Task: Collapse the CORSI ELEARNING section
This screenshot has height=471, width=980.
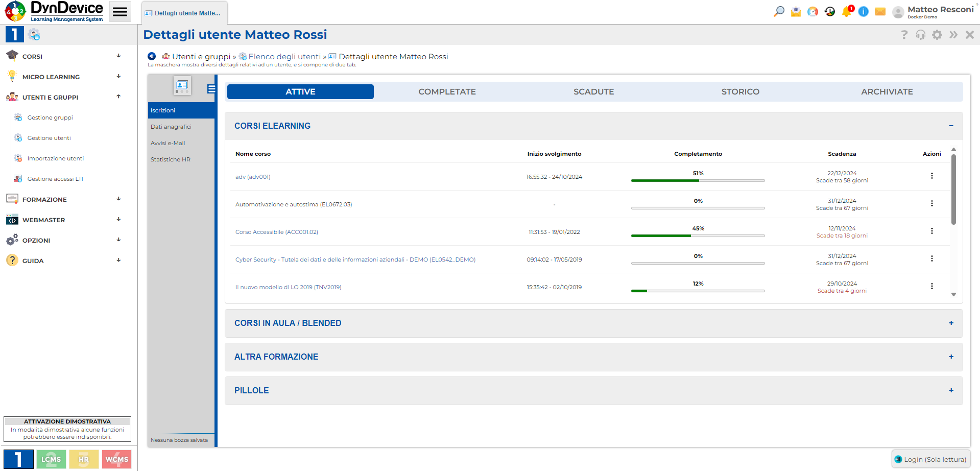Action: click(x=951, y=126)
